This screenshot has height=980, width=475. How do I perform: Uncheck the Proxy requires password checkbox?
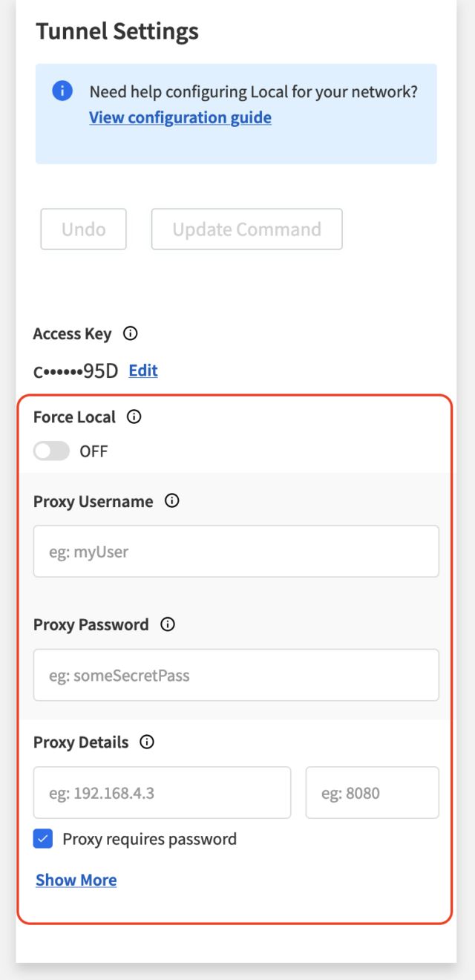44,839
